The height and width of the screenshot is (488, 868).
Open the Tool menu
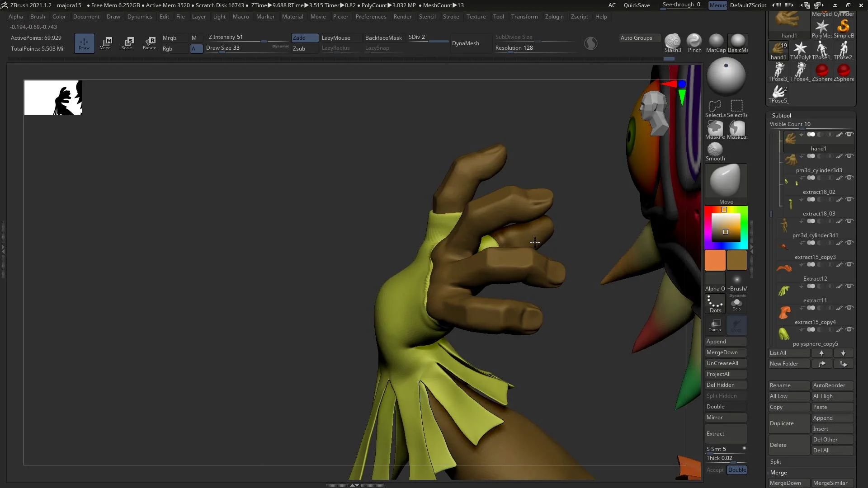pos(498,17)
